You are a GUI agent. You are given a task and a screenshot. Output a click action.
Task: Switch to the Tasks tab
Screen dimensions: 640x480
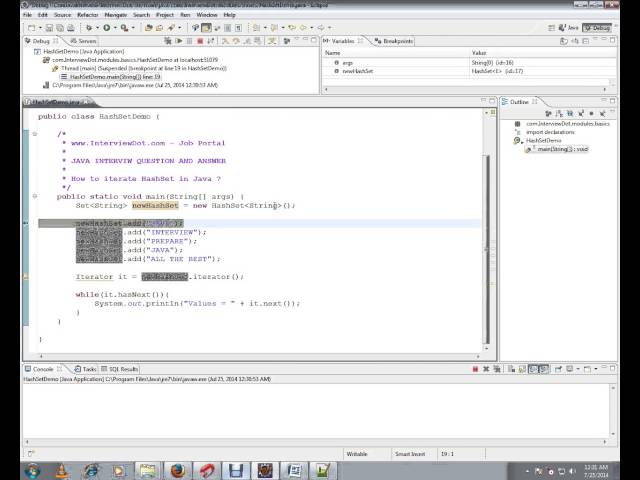pyautogui.click(x=86, y=369)
